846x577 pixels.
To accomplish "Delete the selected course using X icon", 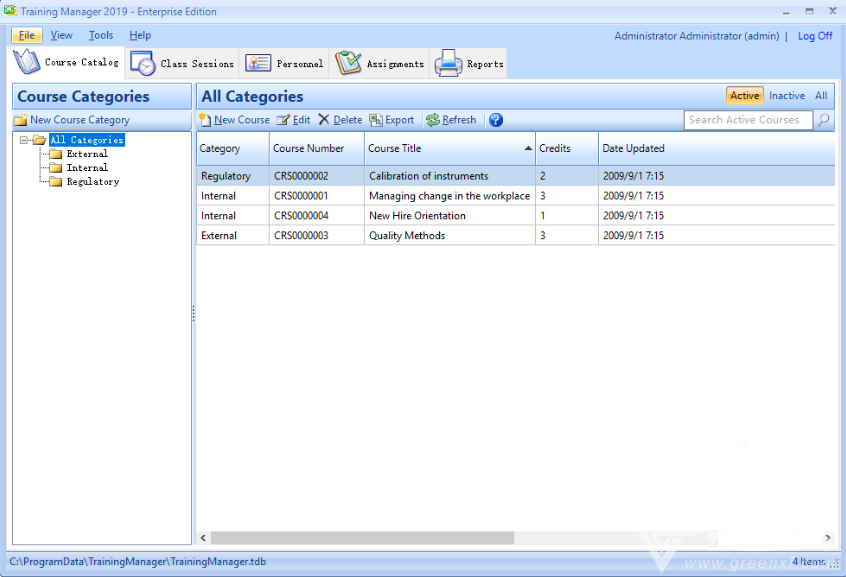I will pos(323,120).
